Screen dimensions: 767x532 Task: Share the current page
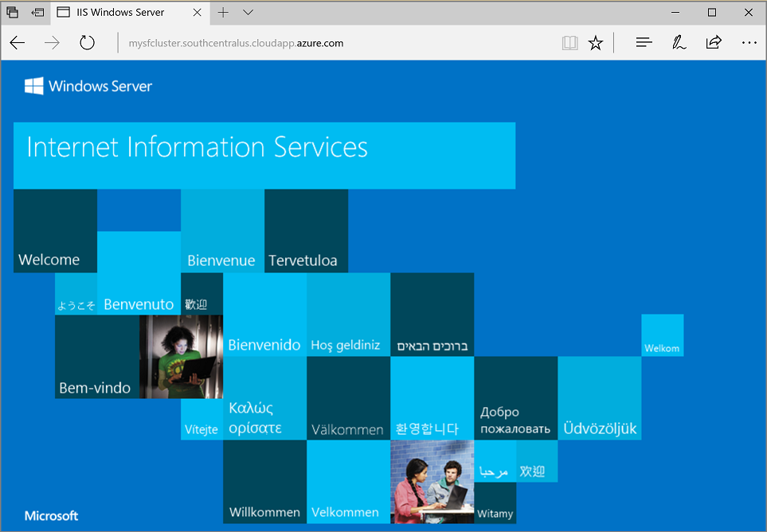[714, 42]
